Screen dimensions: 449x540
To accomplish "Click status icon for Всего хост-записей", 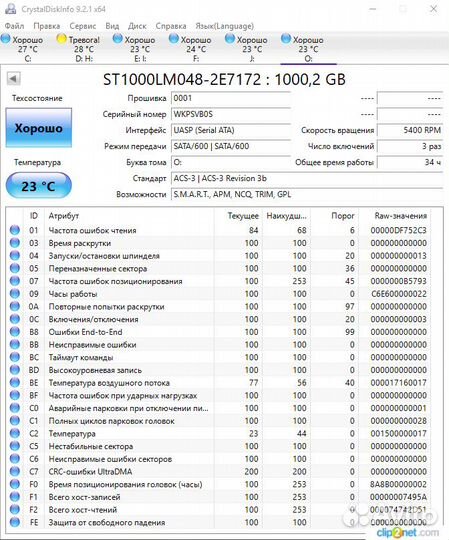I will 14,497.
